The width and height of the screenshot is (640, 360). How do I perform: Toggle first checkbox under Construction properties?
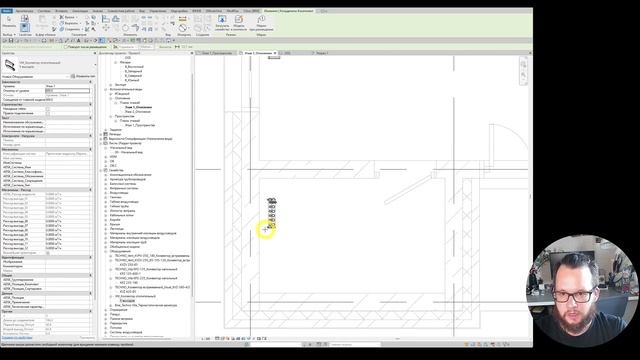[x=48, y=109]
